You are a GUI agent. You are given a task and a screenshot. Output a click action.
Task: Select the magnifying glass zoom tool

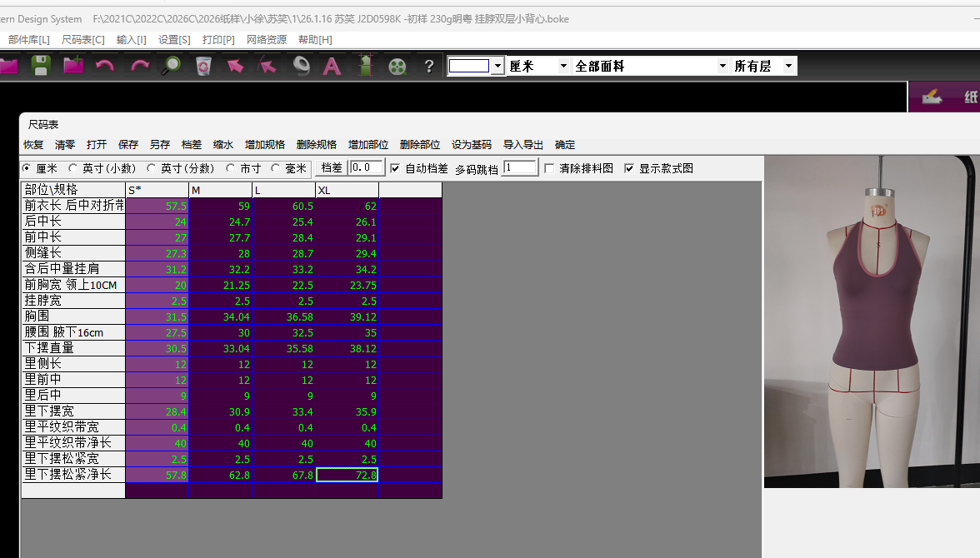tap(171, 65)
